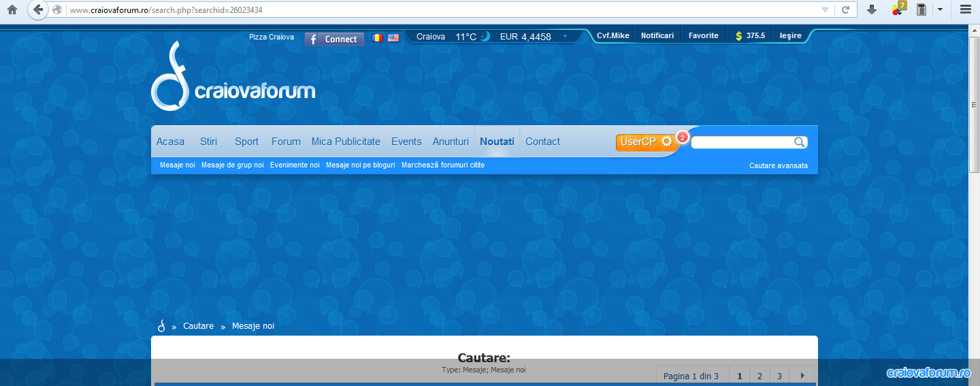Click the extension icon with badge 7

pos(899,9)
